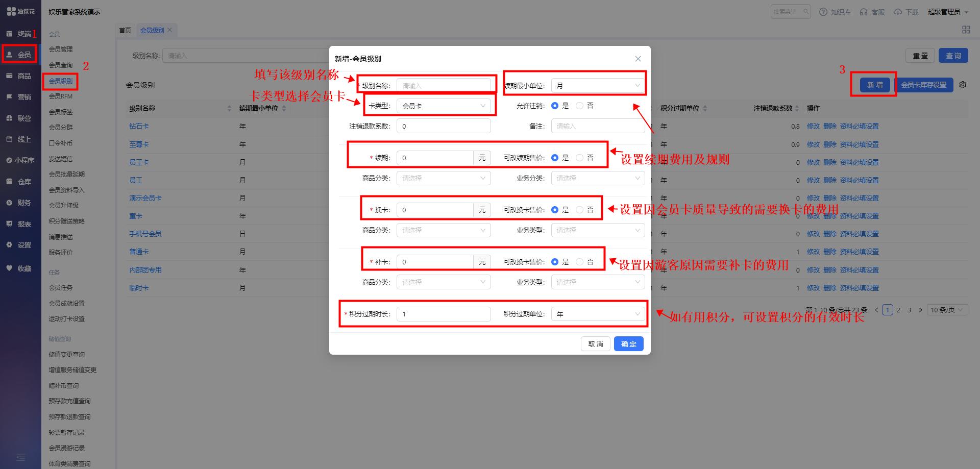Close the 新增-会员级别 dialog with the X
The image size is (980, 469).
click(x=638, y=59)
